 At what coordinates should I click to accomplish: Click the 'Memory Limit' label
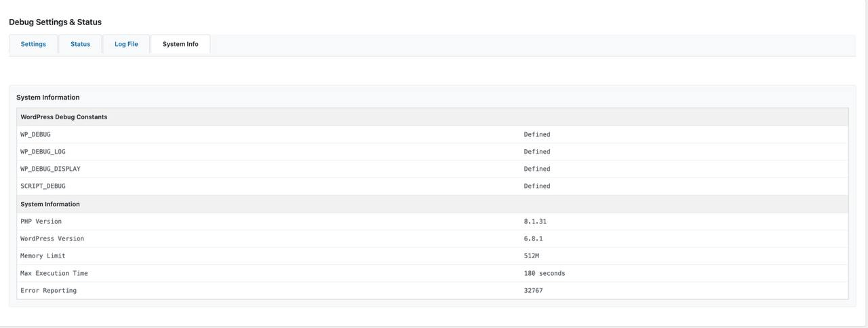43,256
